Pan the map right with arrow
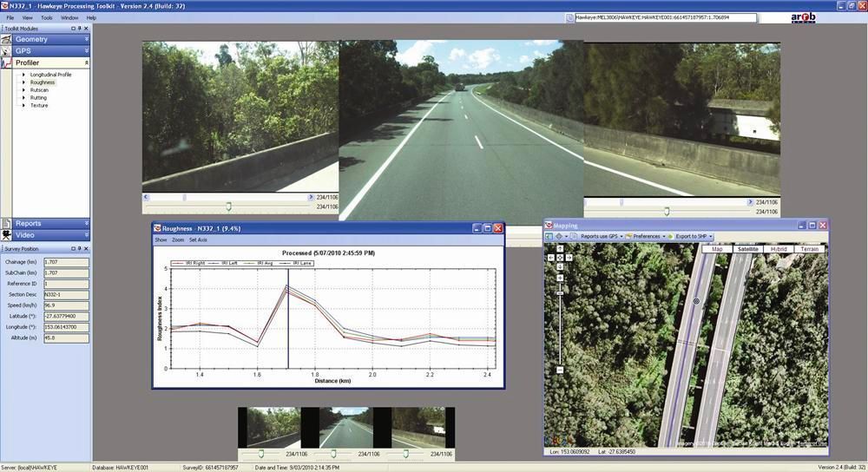The image size is (868, 472). pos(569,258)
